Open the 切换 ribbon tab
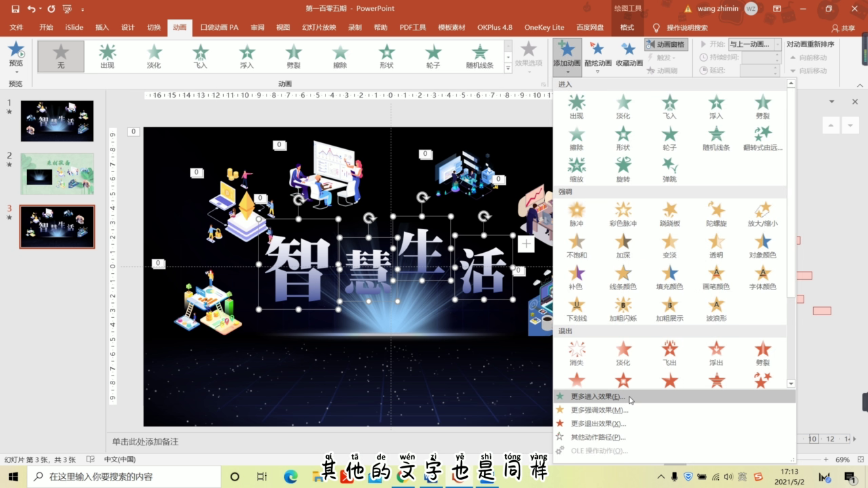Image resolution: width=868 pixels, height=488 pixels. click(154, 28)
